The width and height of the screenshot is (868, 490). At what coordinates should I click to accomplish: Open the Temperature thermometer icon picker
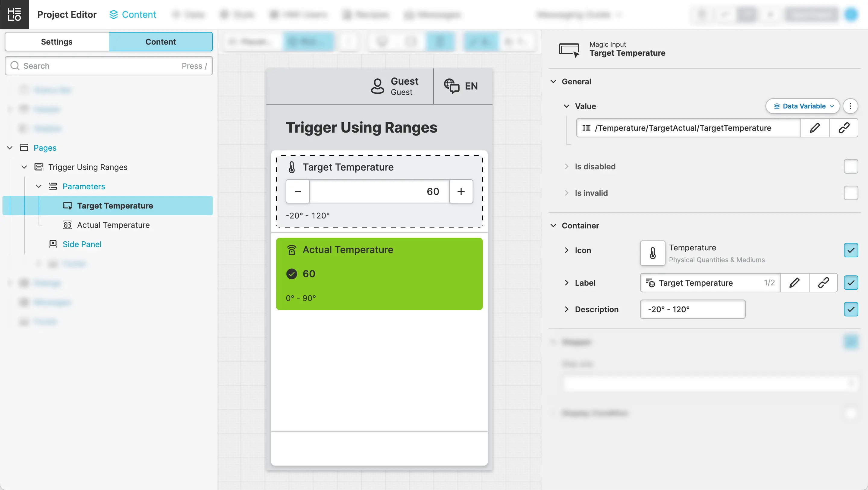tap(652, 253)
